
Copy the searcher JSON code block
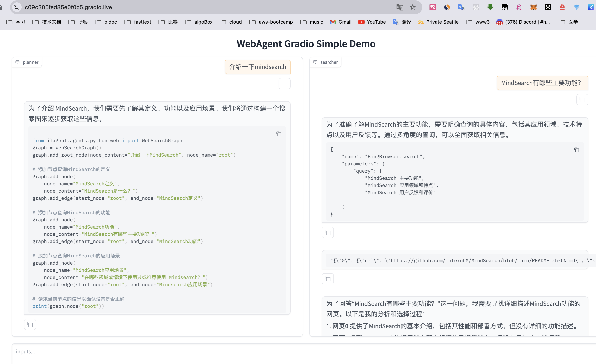coord(576,150)
